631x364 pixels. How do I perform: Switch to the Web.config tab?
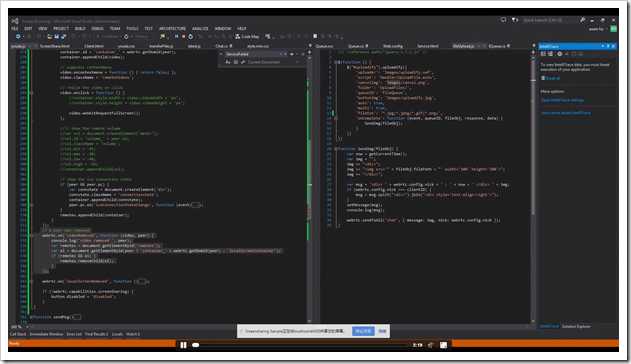coord(393,46)
